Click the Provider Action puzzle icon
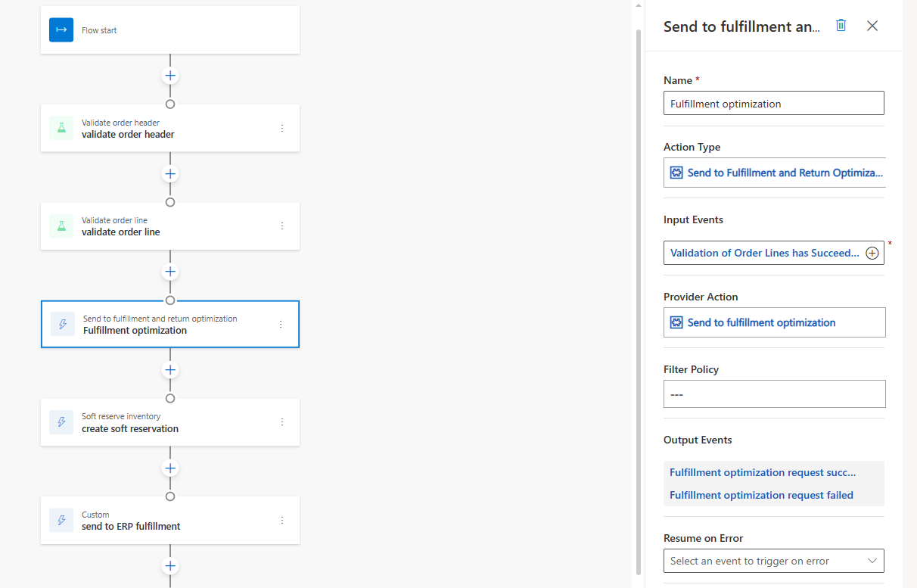 coord(676,322)
